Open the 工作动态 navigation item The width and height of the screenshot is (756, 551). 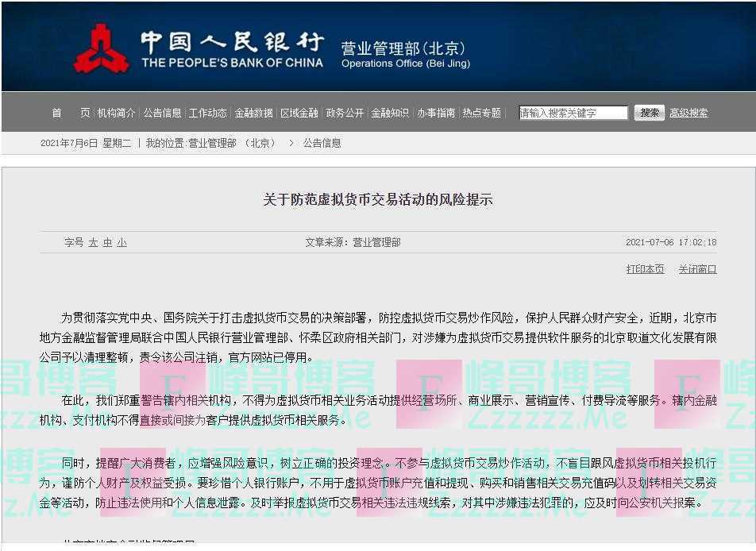[208, 113]
